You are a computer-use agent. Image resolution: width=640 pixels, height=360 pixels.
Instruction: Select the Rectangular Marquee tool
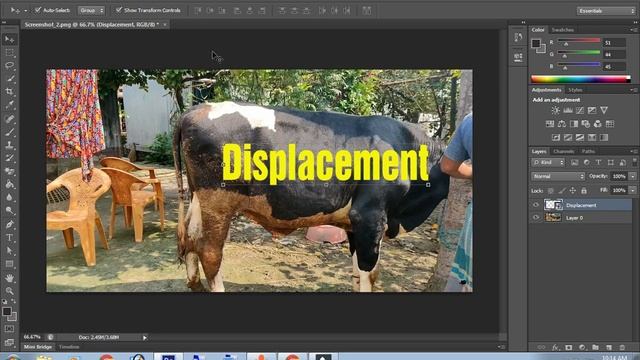(9, 53)
